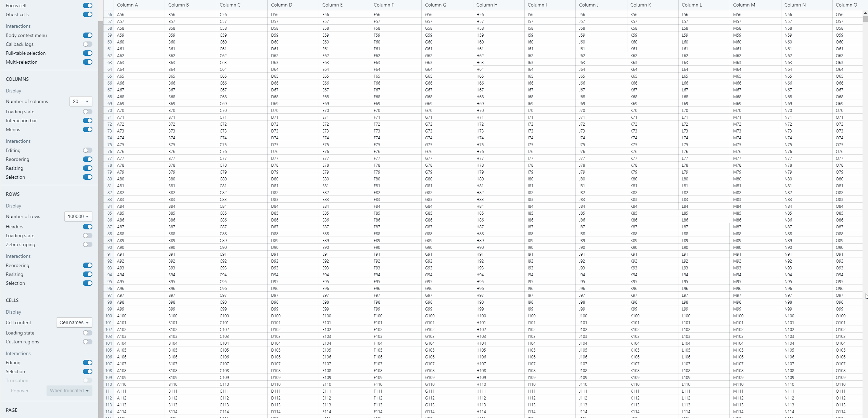
Task: Enable Zebra striping for rows
Action: click(87, 244)
